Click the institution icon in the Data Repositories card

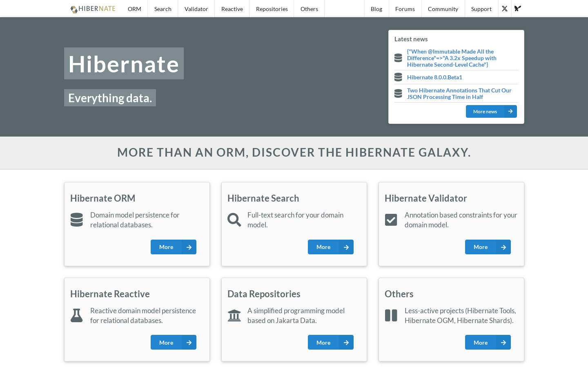(x=234, y=315)
